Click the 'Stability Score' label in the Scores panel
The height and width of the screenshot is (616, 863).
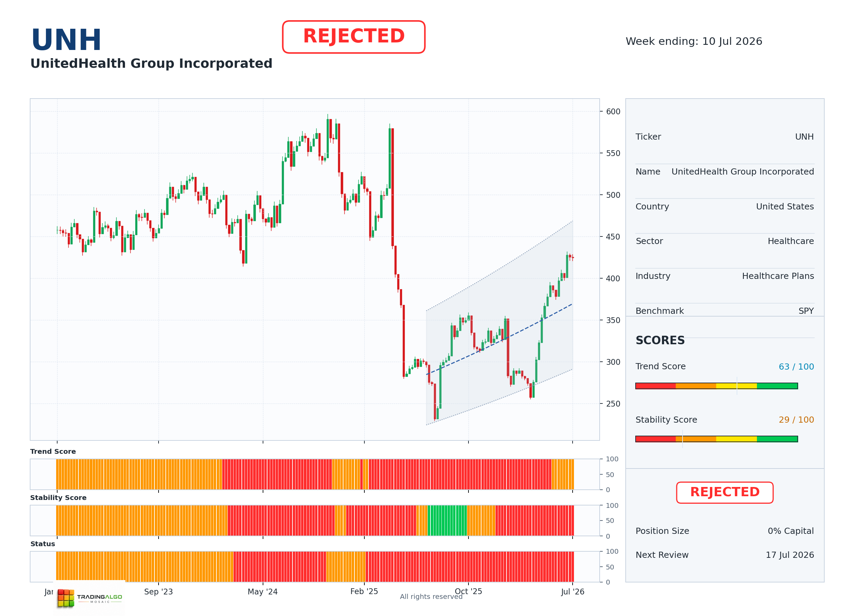[x=666, y=420]
